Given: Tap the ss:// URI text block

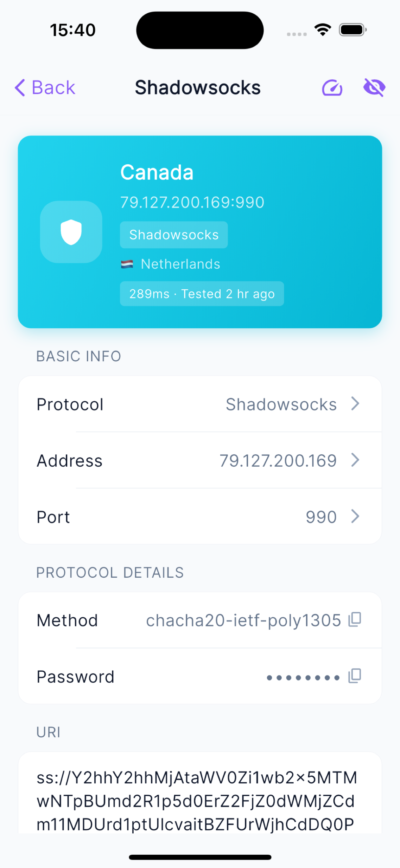Looking at the screenshot, I should click(197, 801).
